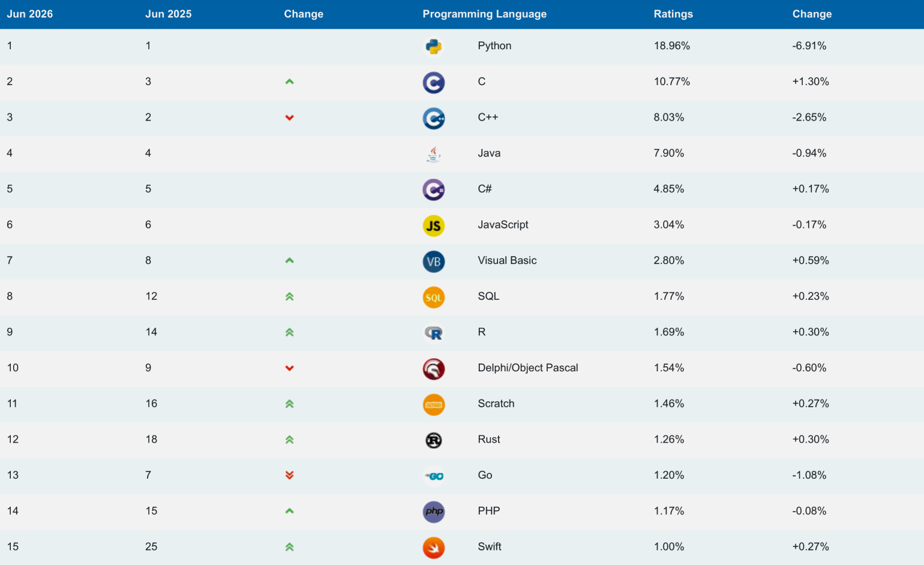Viewport: 924px width, 565px height.
Task: Click the orange SQL icon
Action: click(x=433, y=297)
